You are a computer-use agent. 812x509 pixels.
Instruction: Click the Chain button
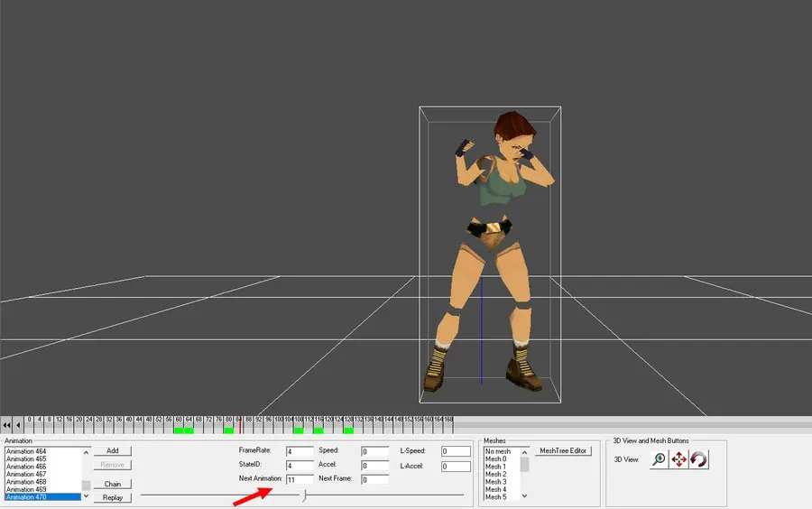click(113, 484)
